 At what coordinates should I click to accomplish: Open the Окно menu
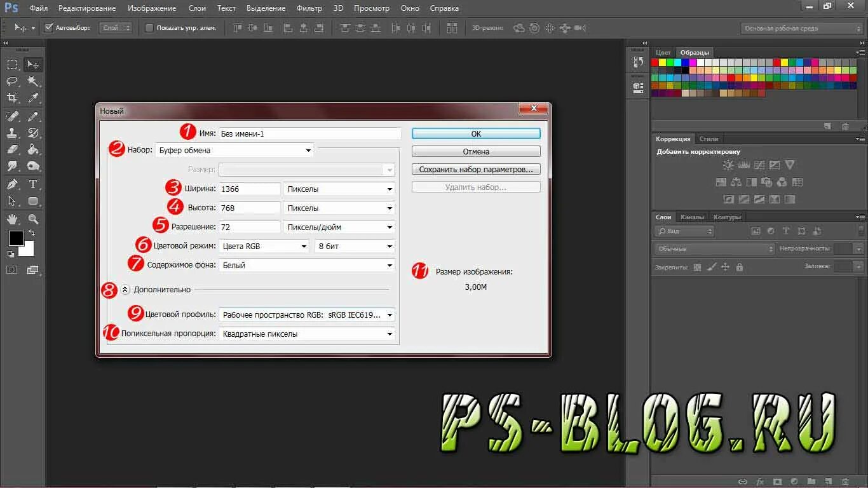click(410, 8)
